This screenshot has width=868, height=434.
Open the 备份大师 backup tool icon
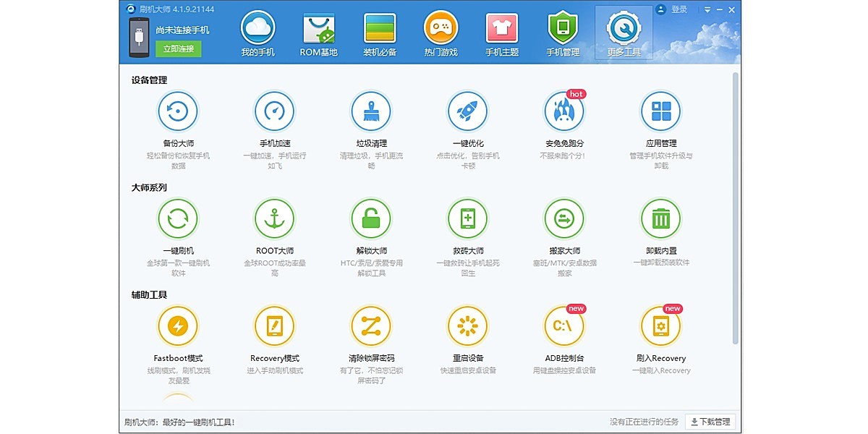coord(178,111)
